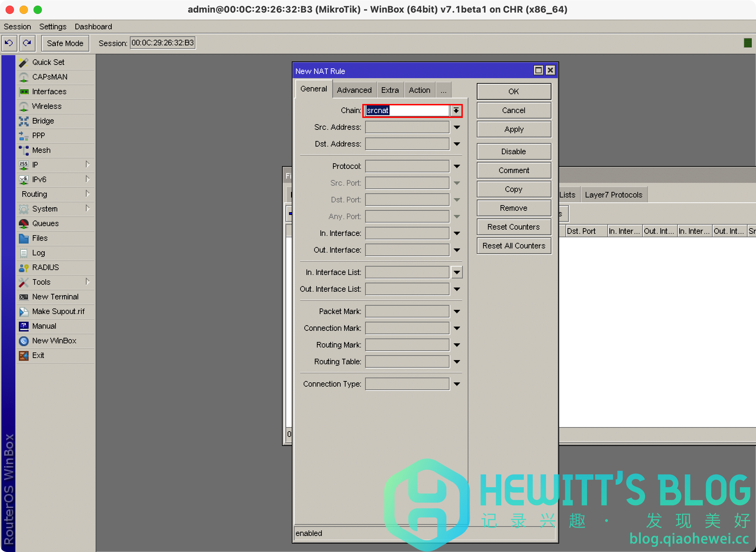The width and height of the screenshot is (756, 552).
Task: Click the Src. Address input field
Action: click(x=407, y=127)
